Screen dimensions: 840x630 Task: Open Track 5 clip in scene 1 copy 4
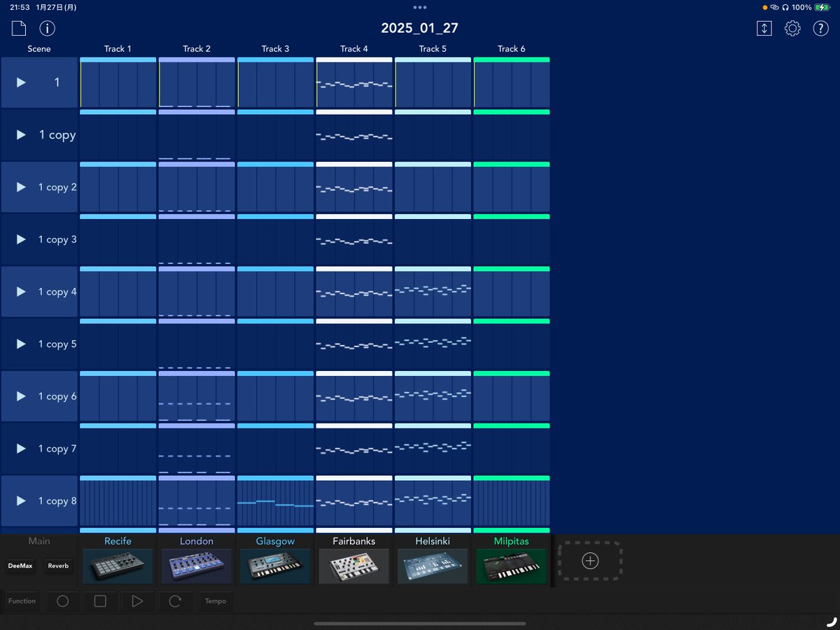pos(433,292)
